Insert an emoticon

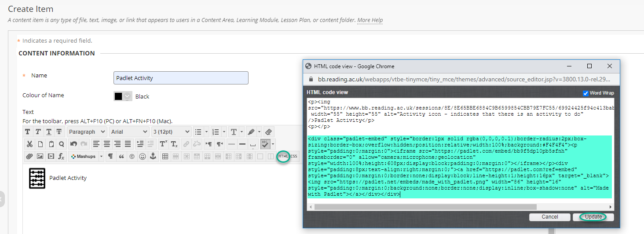tap(143, 156)
